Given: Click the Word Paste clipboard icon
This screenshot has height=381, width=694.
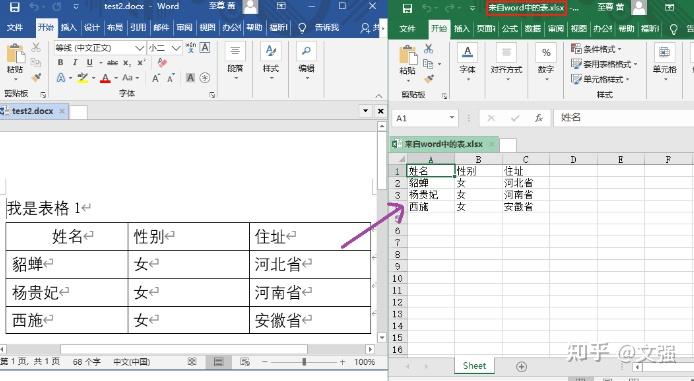Looking at the screenshot, I should [x=15, y=54].
